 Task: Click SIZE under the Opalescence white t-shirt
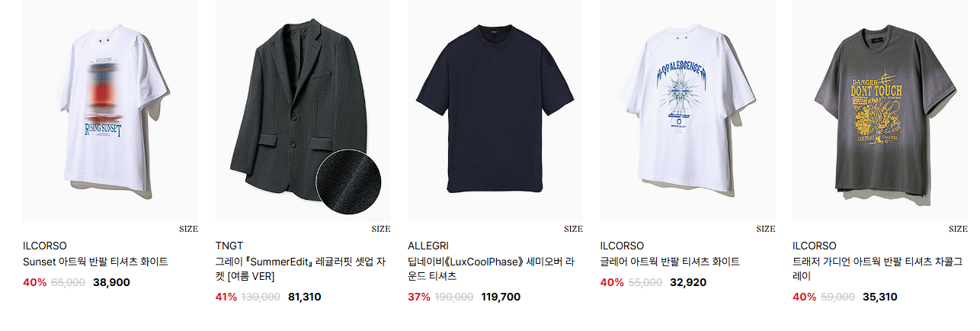point(766,229)
